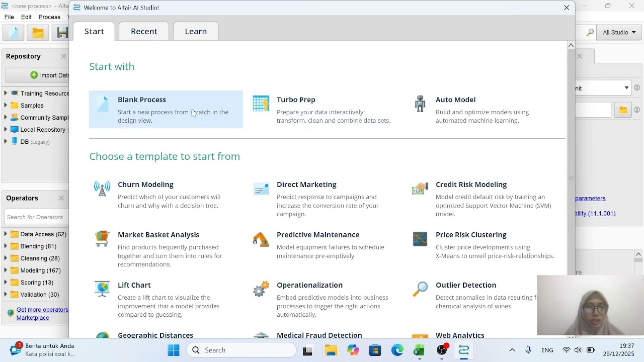This screenshot has width=644, height=362.
Task: Click the welcome dialog scrollbar up arrow
Action: coord(571,45)
